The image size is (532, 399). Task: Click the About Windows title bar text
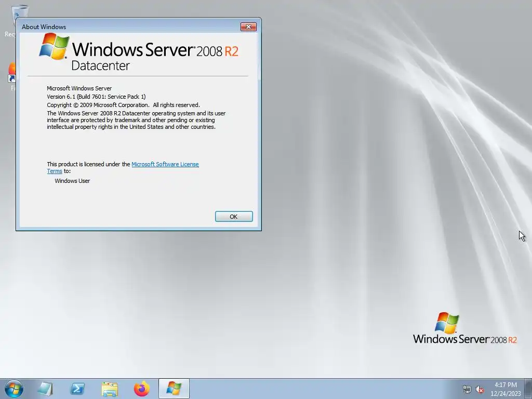coord(44,27)
